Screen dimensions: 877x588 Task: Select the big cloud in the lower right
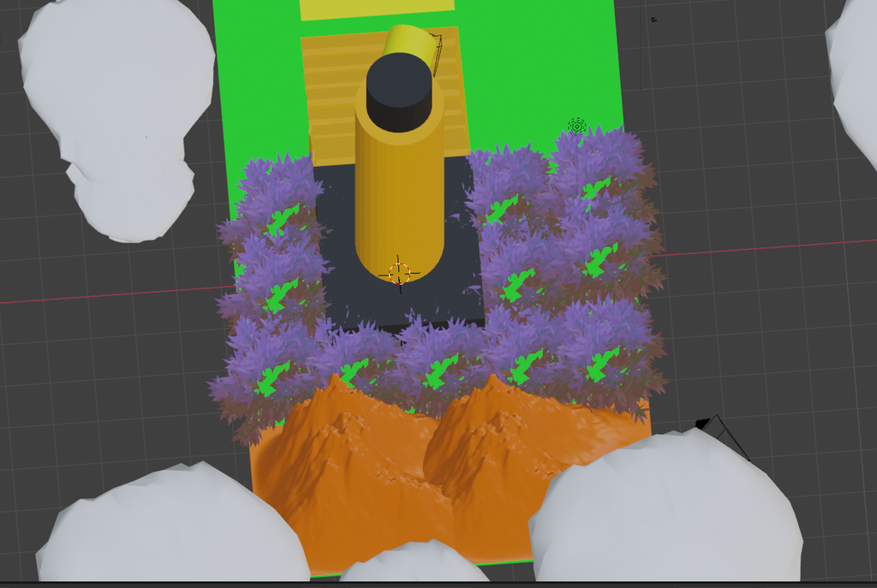point(668,514)
